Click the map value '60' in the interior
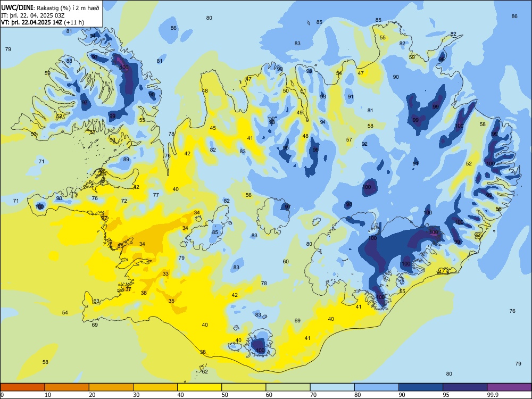This screenshot has width=532, height=399. click(286, 261)
